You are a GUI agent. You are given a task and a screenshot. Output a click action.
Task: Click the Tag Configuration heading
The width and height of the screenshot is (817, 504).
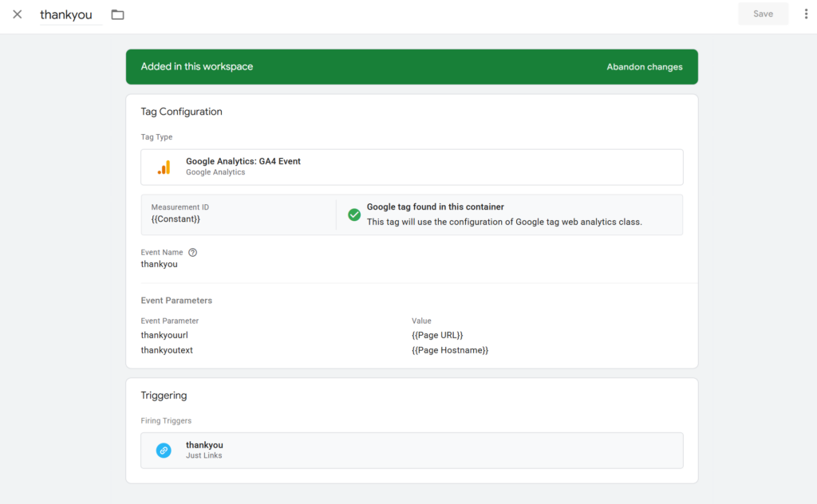point(181,112)
